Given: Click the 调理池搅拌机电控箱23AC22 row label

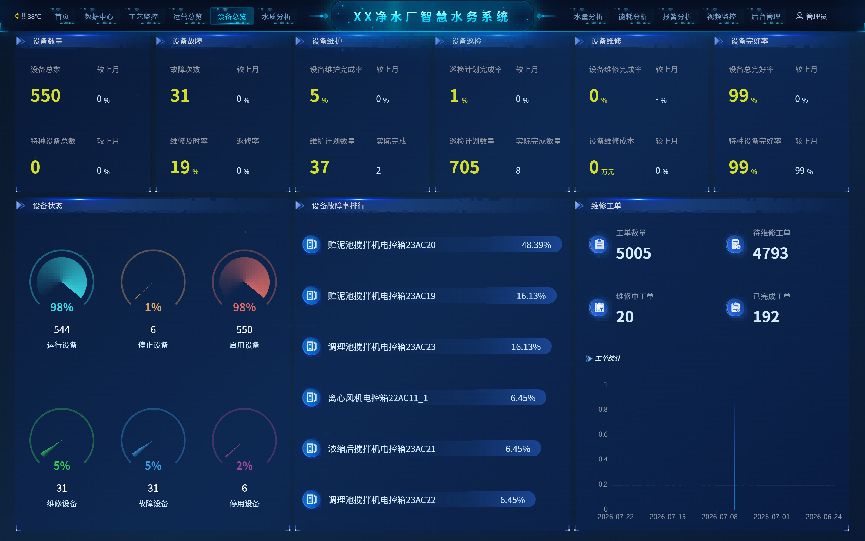Looking at the screenshot, I should (x=382, y=500).
